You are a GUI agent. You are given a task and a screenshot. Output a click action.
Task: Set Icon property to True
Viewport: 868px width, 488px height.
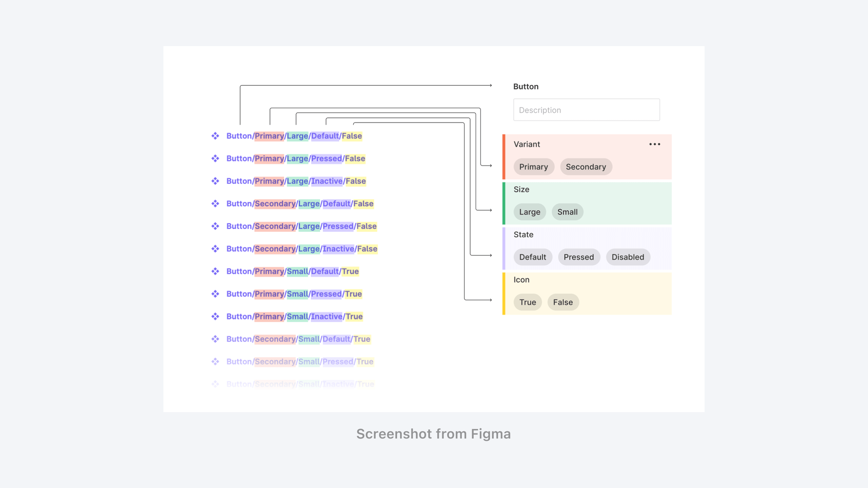point(527,302)
